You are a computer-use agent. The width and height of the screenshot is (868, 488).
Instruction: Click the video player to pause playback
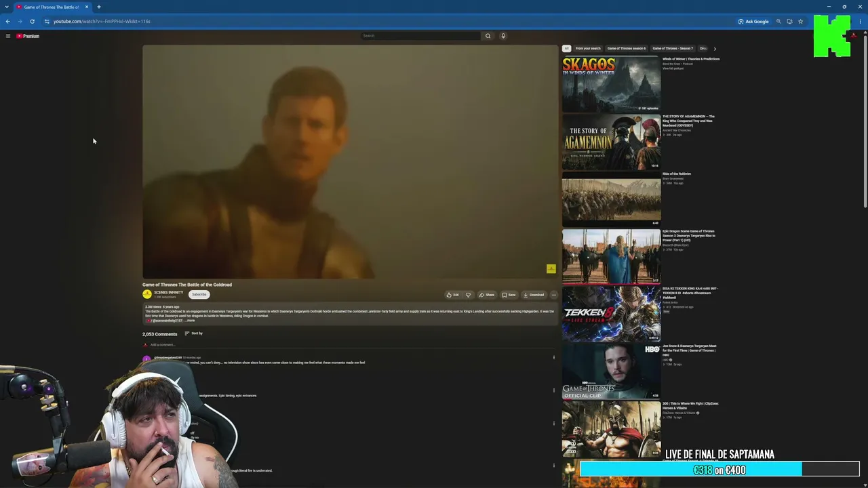[x=350, y=162]
